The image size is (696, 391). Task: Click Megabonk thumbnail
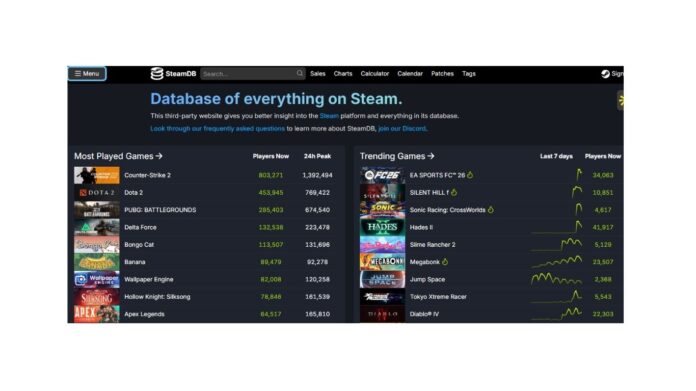pyautogui.click(x=382, y=262)
